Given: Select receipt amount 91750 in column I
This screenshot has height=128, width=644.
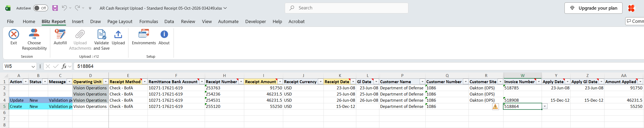Looking at the screenshot, I should coord(264,88).
